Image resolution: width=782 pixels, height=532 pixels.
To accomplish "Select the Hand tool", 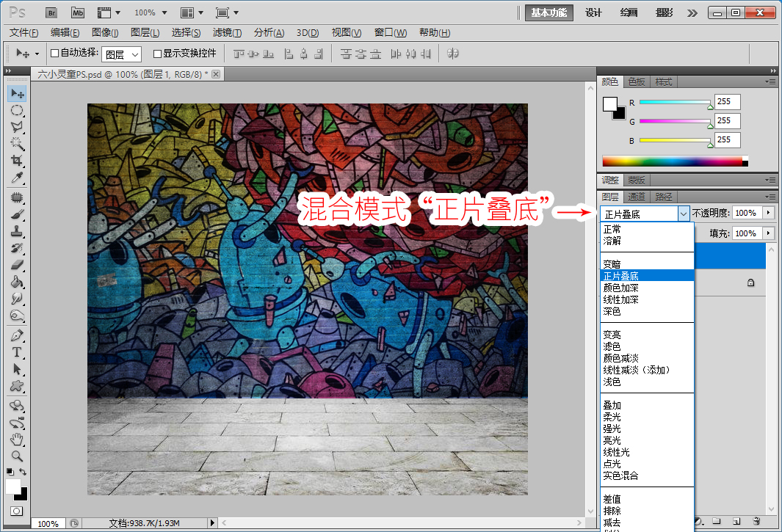I will coord(17,440).
